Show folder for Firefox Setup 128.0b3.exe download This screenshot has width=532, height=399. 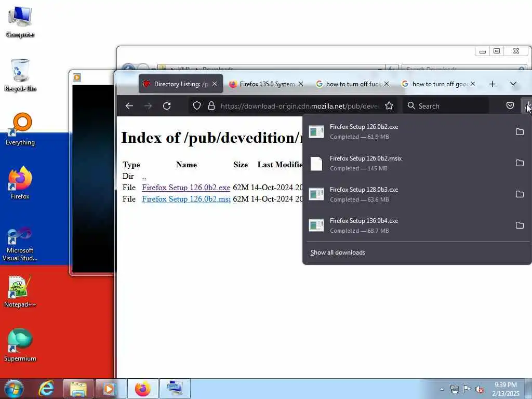(x=520, y=194)
